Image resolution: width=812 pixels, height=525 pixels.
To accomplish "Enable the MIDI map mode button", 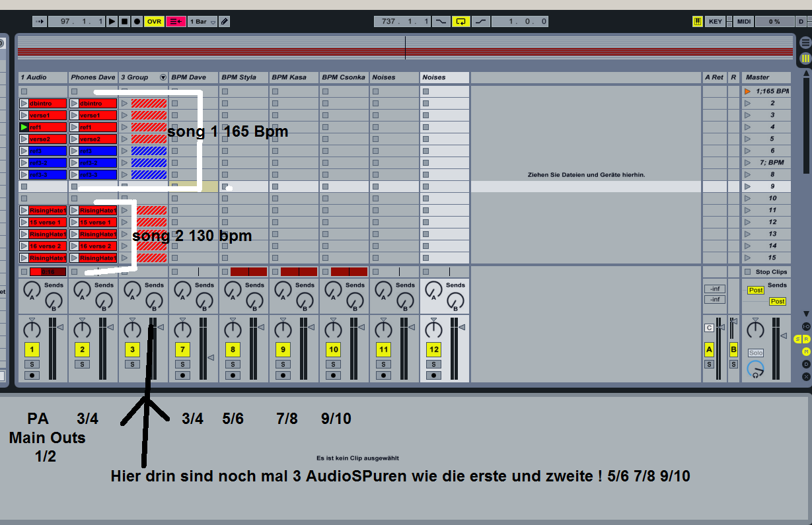I will point(744,22).
